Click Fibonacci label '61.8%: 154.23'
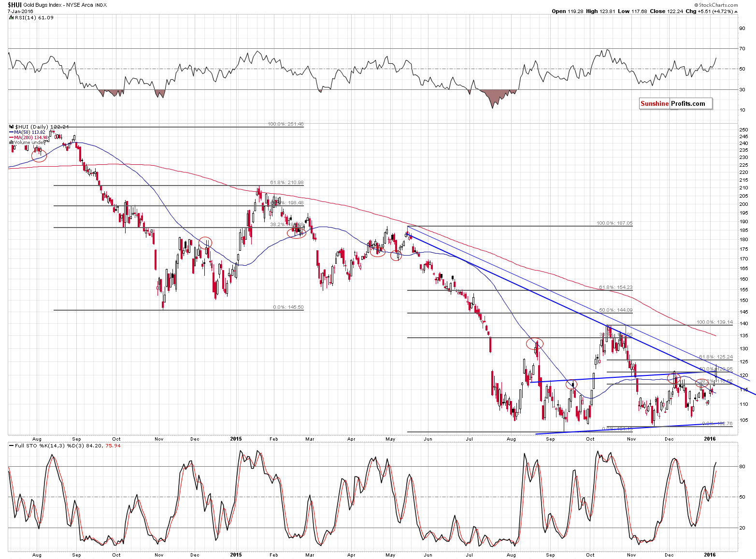This screenshot has height=559, width=756. [616, 287]
